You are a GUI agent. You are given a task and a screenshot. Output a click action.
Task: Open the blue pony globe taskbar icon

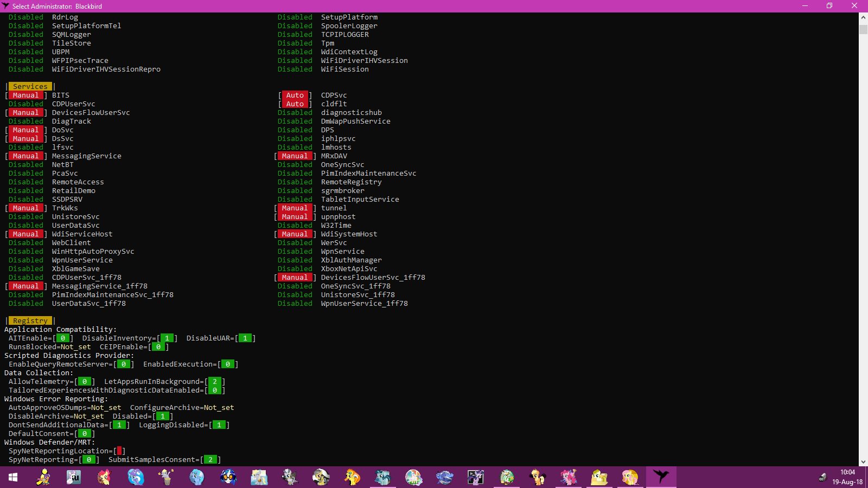coord(196,477)
